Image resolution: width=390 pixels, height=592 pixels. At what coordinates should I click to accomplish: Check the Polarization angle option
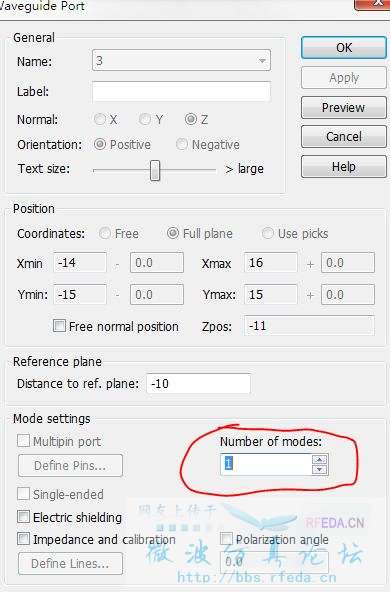pos(226,539)
